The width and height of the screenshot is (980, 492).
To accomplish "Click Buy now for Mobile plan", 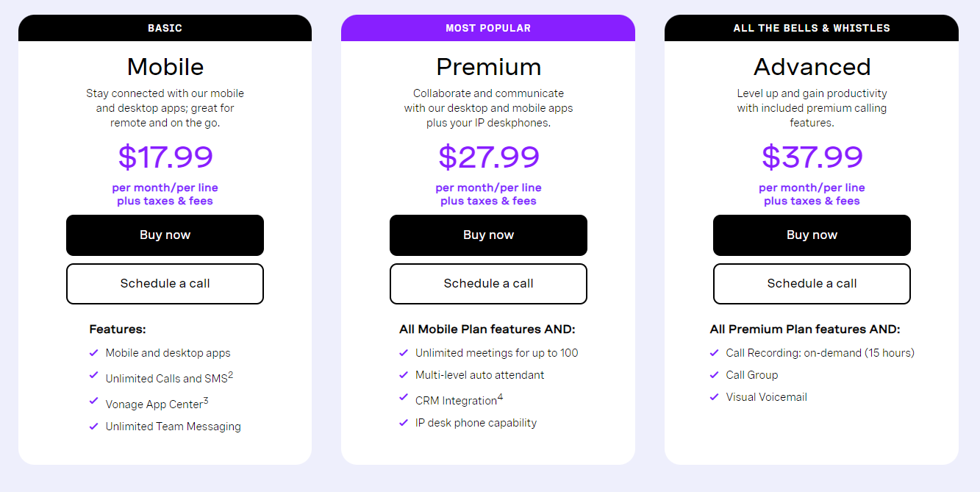I will pos(165,235).
